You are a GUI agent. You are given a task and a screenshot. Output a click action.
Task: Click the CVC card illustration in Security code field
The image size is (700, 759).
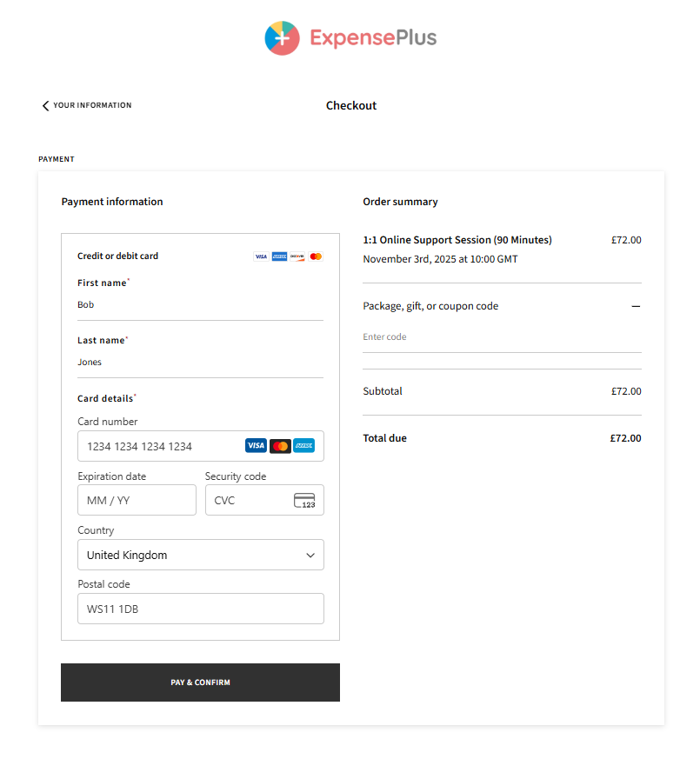pos(306,500)
